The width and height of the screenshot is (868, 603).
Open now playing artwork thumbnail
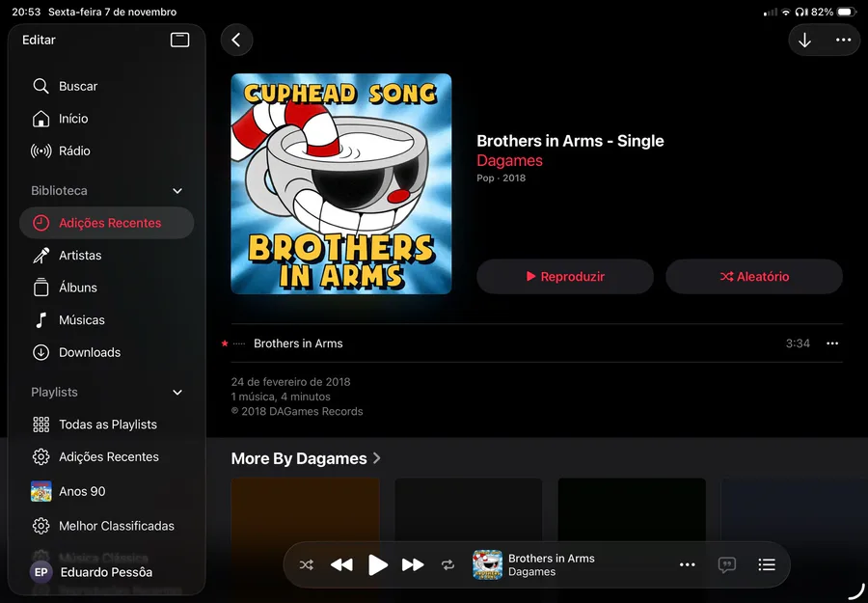coord(487,564)
